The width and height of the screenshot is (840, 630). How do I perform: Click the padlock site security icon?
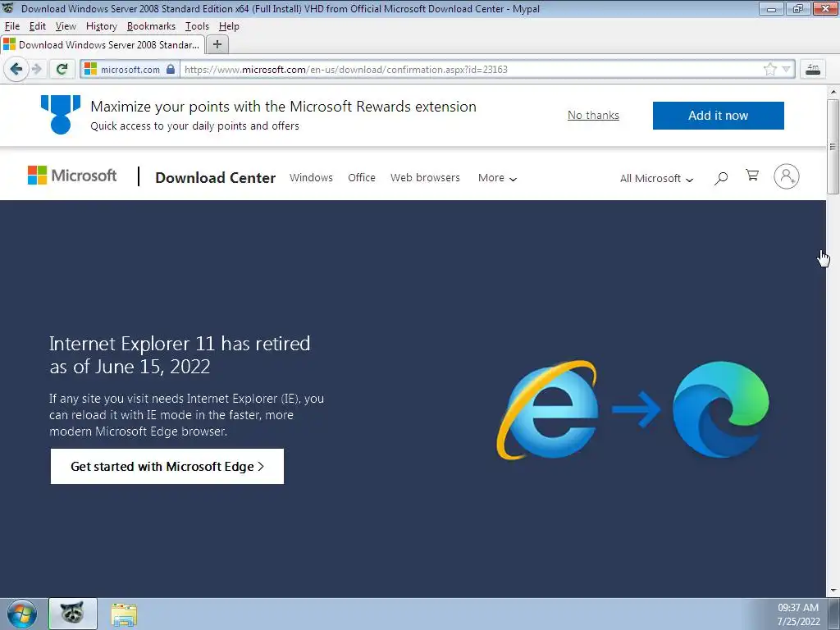[171, 69]
